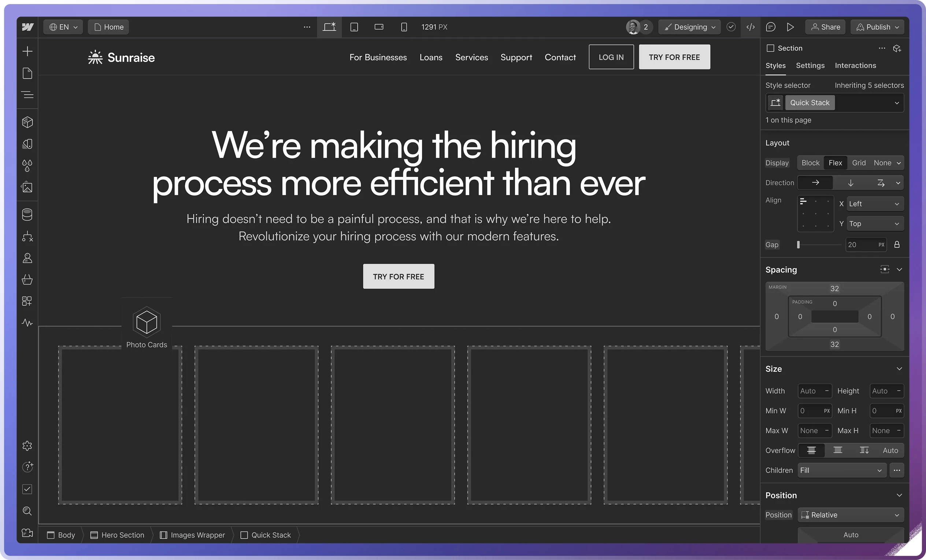Image resolution: width=926 pixels, height=560 pixels.
Task: Open the Navigator panel icon
Action: pyautogui.click(x=27, y=95)
